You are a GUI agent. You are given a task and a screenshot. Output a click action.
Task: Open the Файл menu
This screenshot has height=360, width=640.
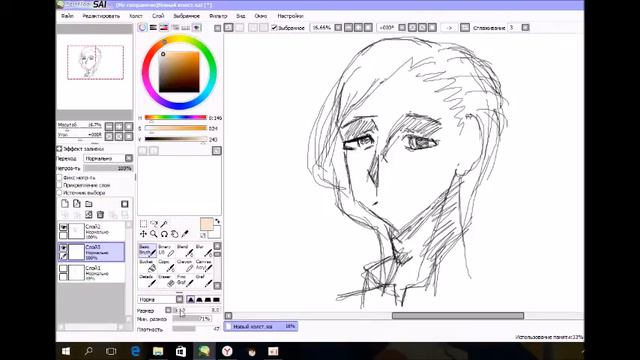point(68,16)
